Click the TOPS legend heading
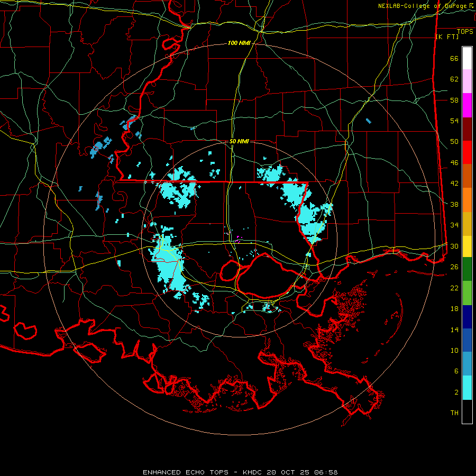Viewport: 476px width, 476px height. pyautogui.click(x=465, y=31)
